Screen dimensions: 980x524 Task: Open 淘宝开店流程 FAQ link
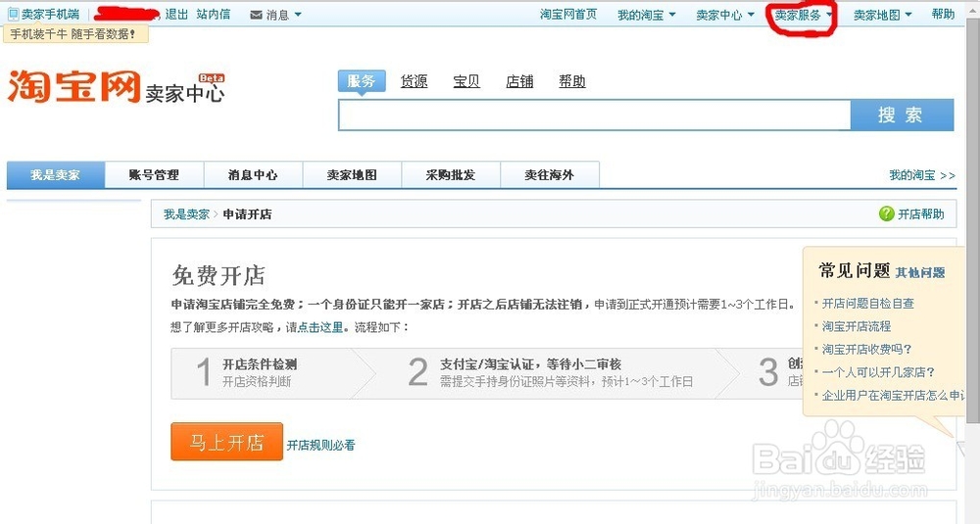pos(857,326)
